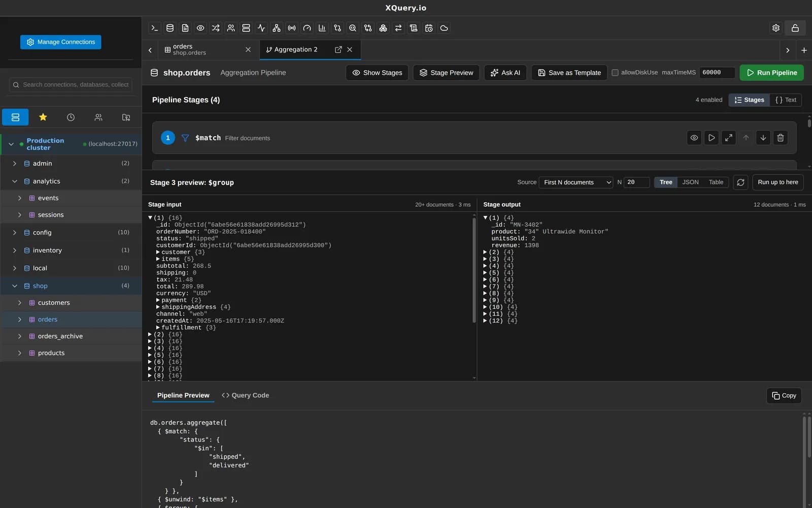
Task: Click the calendar-clock scheduler toolbar icon
Action: (429, 28)
